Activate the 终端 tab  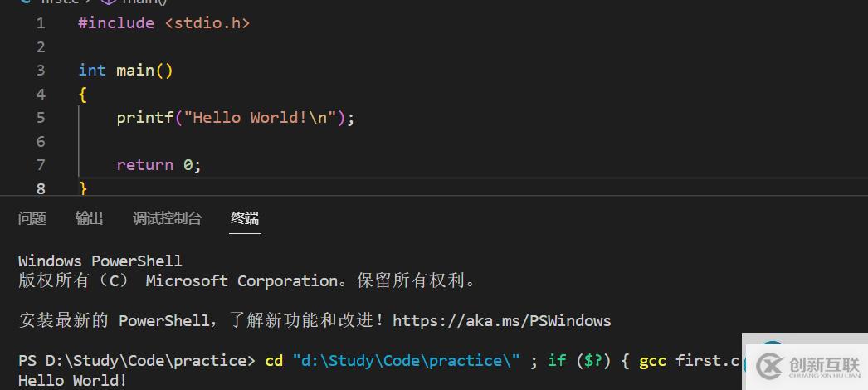pos(245,218)
